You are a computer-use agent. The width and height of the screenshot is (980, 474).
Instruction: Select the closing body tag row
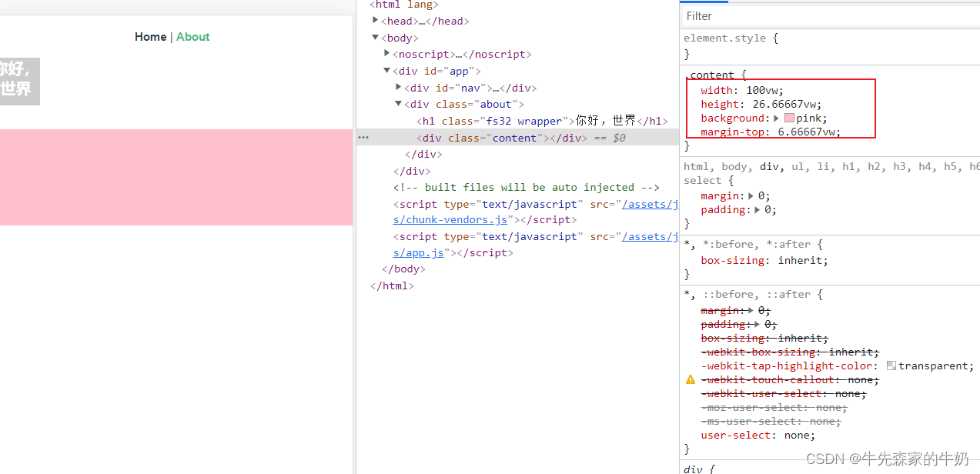(x=403, y=269)
